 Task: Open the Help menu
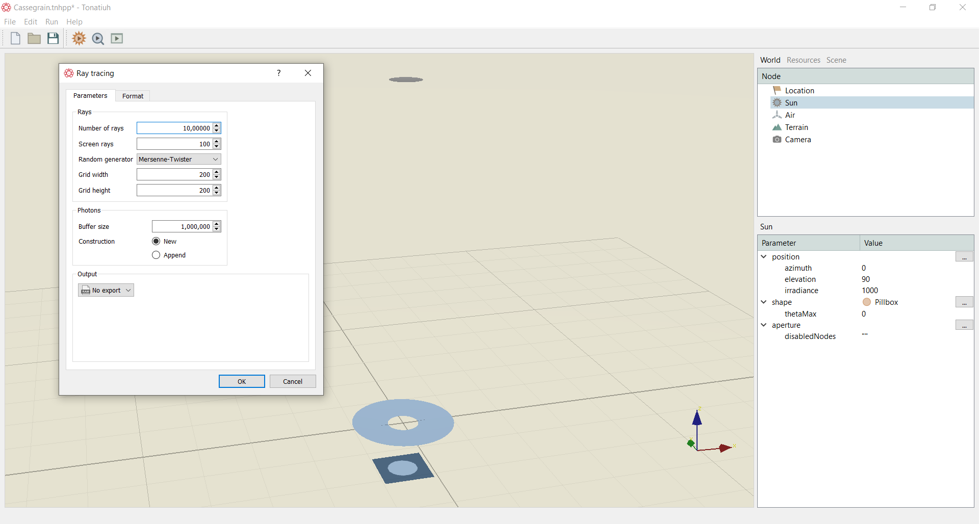[x=74, y=21]
